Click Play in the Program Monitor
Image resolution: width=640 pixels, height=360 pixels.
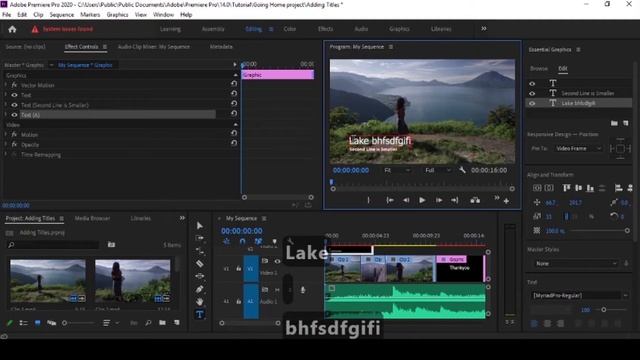tap(422, 200)
